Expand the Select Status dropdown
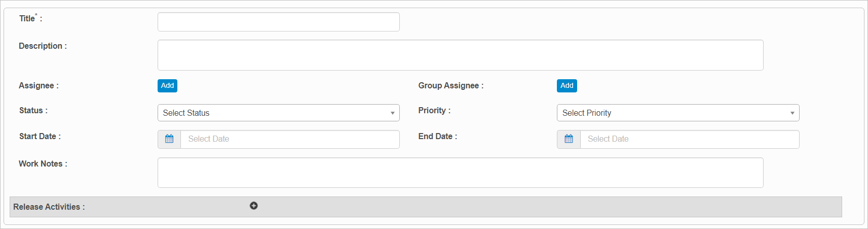868x229 pixels. point(278,113)
